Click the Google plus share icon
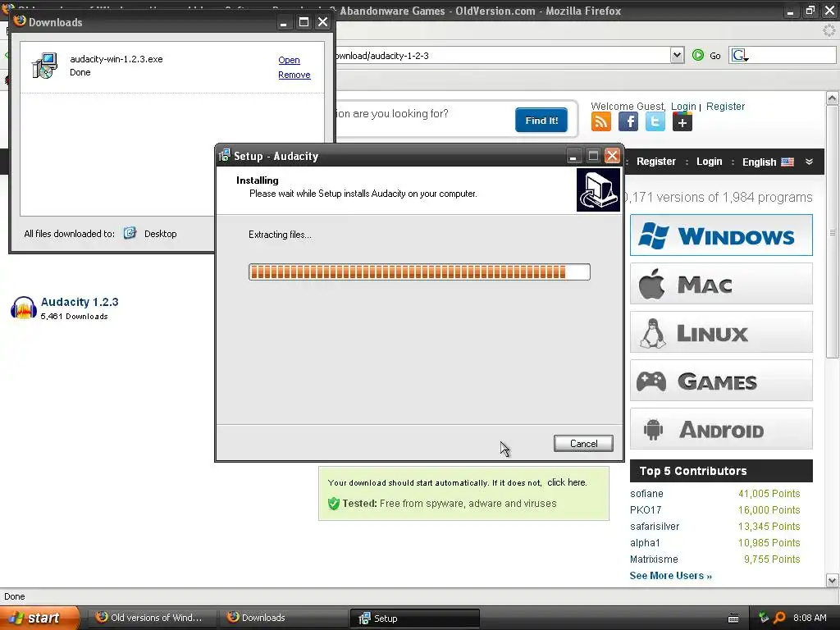 pyautogui.click(x=682, y=122)
